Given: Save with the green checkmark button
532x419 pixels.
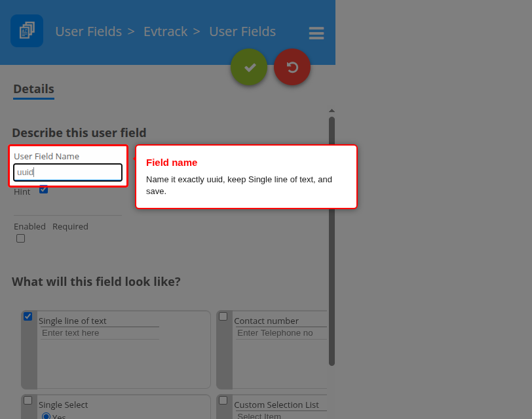Looking at the screenshot, I should click(249, 68).
